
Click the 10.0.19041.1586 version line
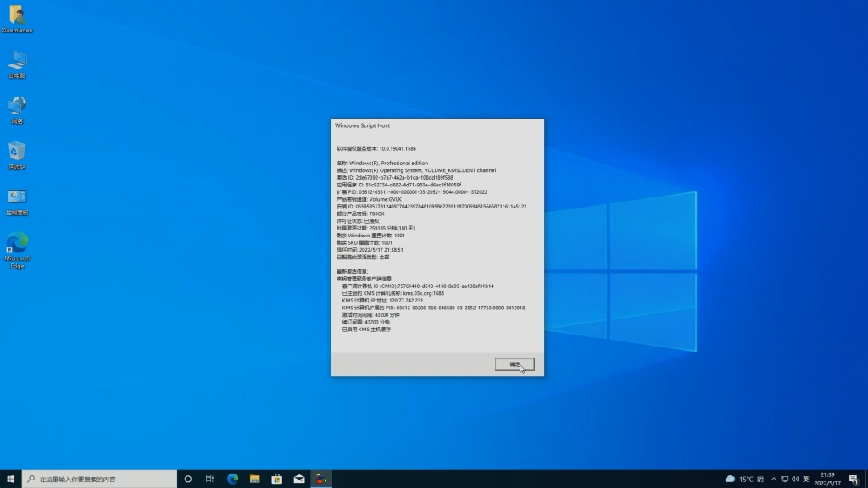click(x=376, y=149)
